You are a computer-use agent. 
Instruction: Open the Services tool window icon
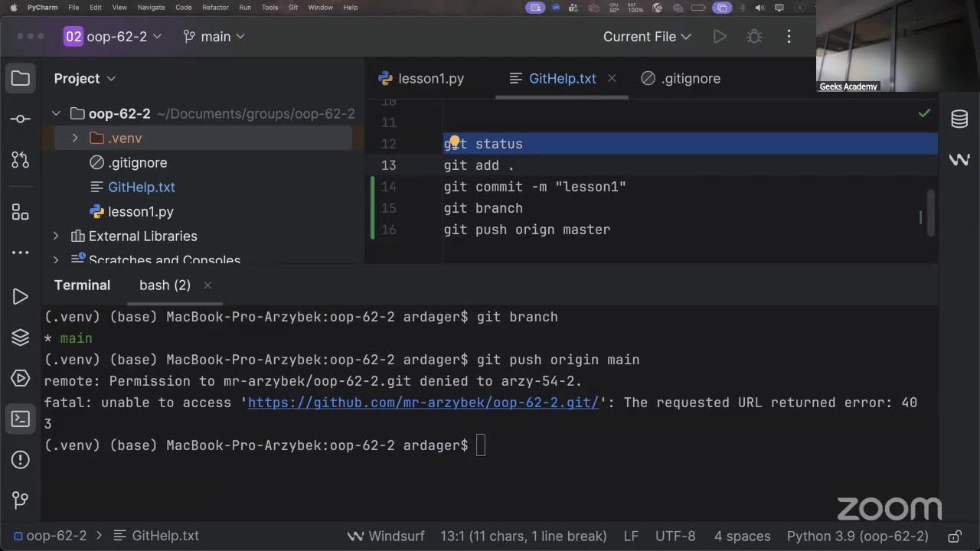pos(21,378)
